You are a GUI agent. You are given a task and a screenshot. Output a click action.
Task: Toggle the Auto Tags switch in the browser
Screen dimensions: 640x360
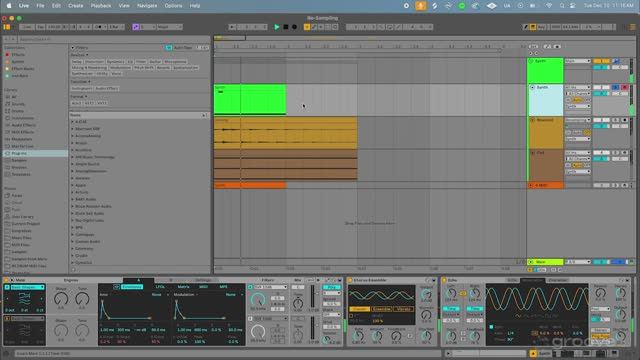point(169,47)
